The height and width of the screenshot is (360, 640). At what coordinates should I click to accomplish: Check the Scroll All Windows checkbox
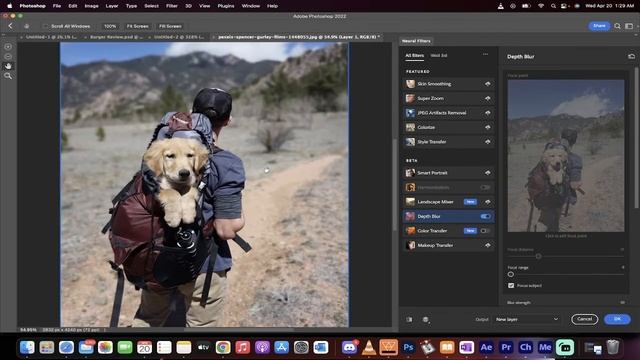(x=45, y=26)
